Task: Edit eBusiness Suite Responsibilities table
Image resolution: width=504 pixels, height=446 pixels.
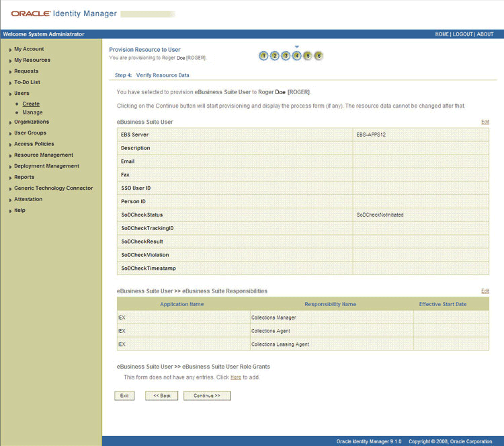Action: [485, 291]
